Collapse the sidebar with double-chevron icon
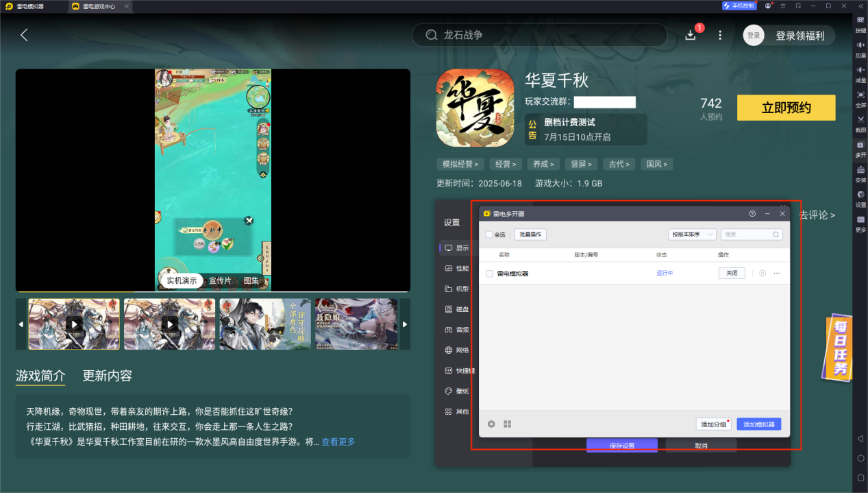Viewport: 868px width, 493px height. (x=860, y=5)
